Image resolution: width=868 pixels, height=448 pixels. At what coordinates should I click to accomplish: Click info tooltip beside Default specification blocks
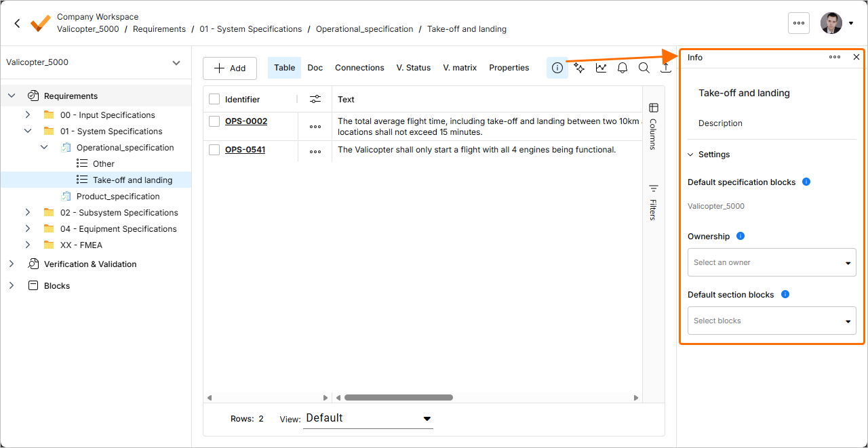(x=806, y=182)
